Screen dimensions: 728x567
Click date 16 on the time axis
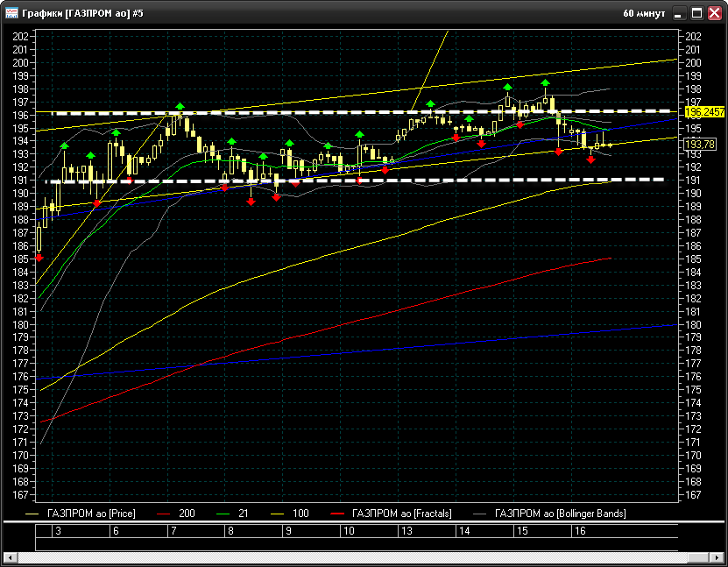579,531
